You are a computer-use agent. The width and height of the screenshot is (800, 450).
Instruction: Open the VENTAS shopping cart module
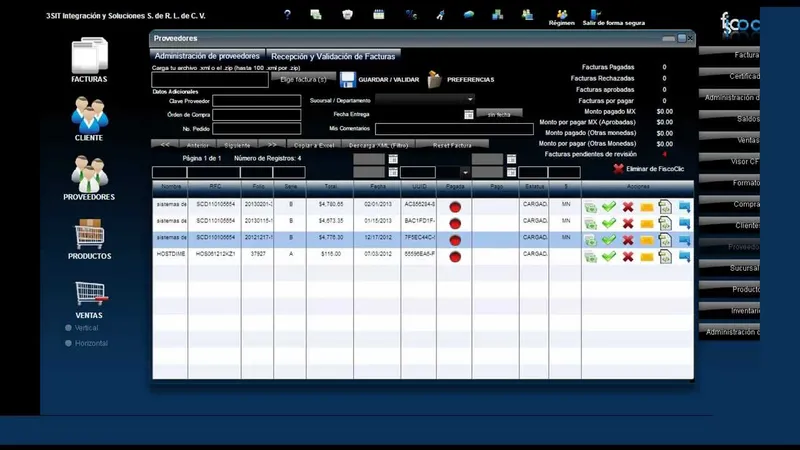(89, 299)
